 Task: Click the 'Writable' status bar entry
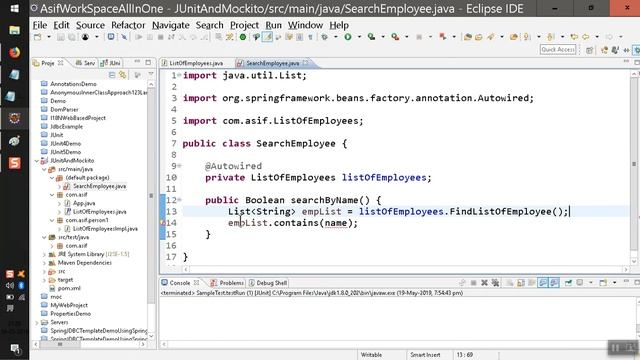[371, 355]
